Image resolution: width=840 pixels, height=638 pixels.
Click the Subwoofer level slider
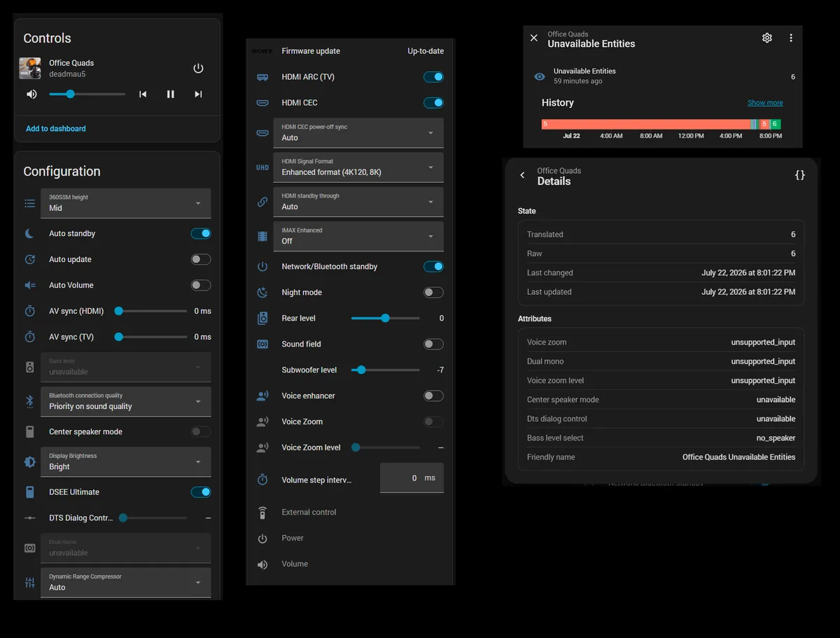point(386,370)
